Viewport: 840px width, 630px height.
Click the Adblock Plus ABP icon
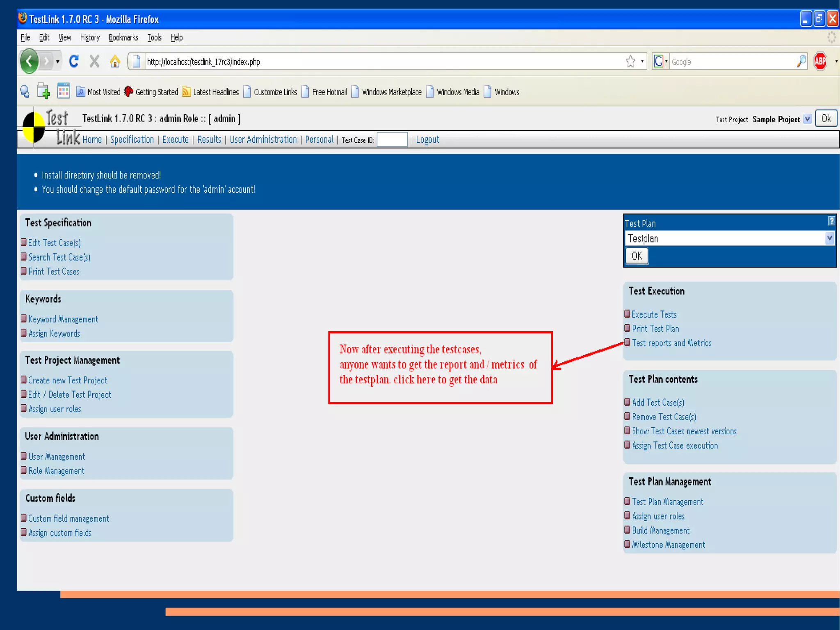820,62
